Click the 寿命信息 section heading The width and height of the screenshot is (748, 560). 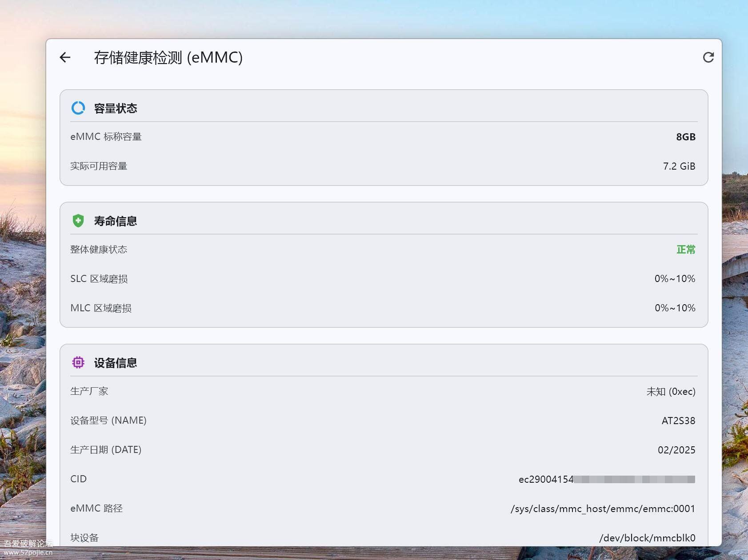click(x=116, y=221)
